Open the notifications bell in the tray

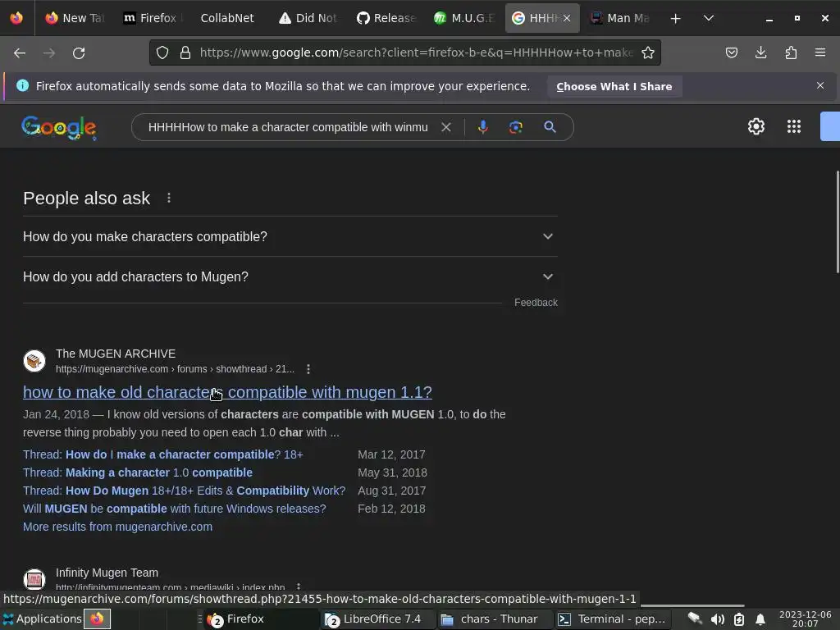760,619
